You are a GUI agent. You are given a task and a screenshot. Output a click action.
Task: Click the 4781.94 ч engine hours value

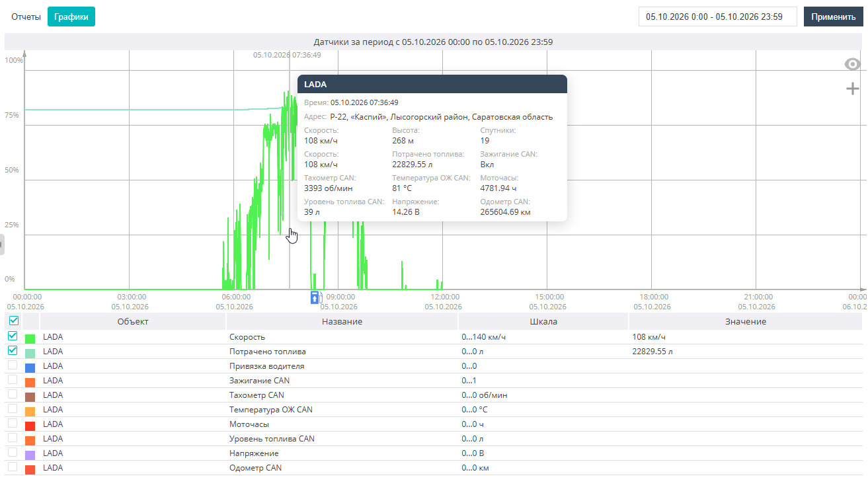499,188
